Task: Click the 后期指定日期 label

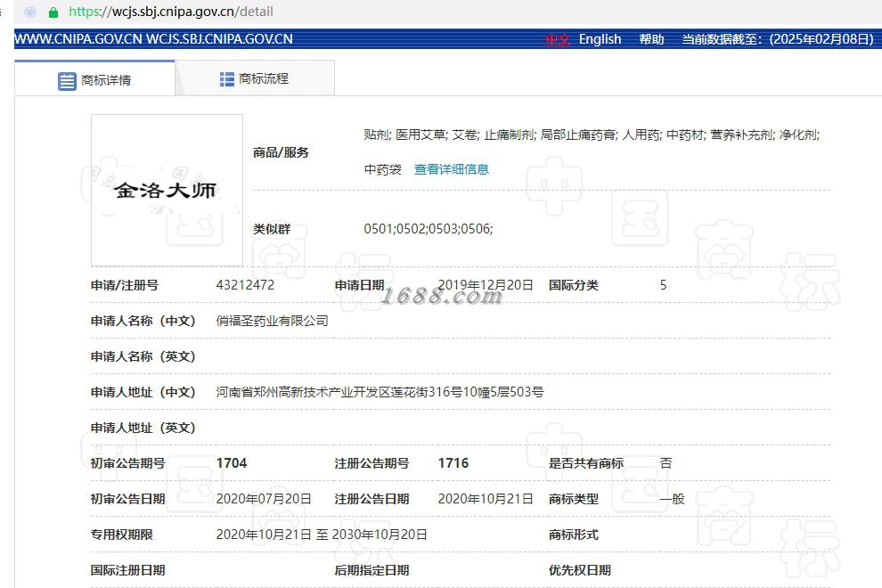Action: point(372,570)
